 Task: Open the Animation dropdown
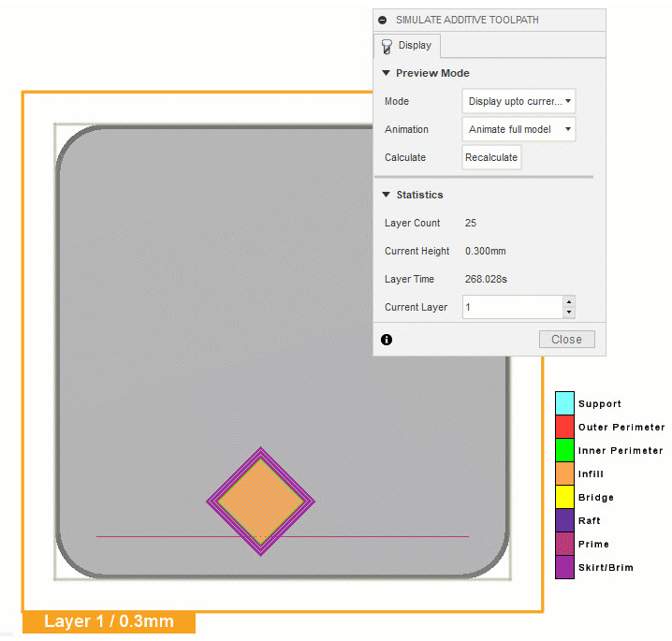click(x=519, y=129)
